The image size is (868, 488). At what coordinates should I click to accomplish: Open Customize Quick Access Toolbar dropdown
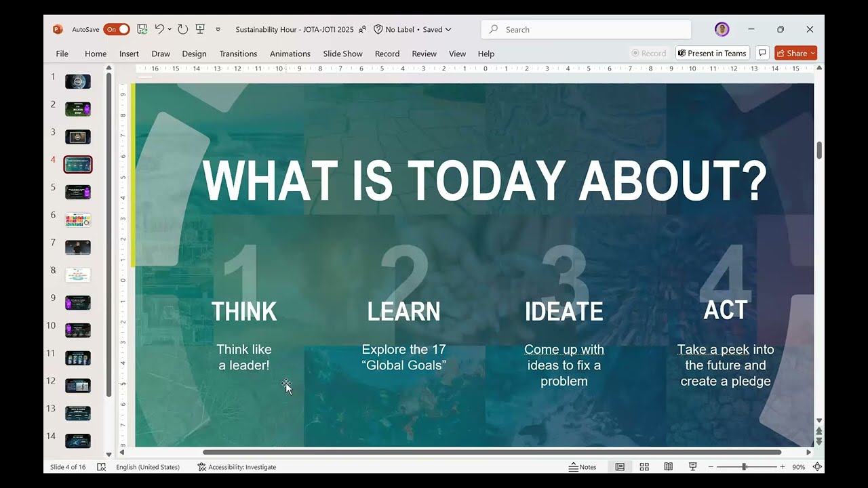[x=218, y=30]
